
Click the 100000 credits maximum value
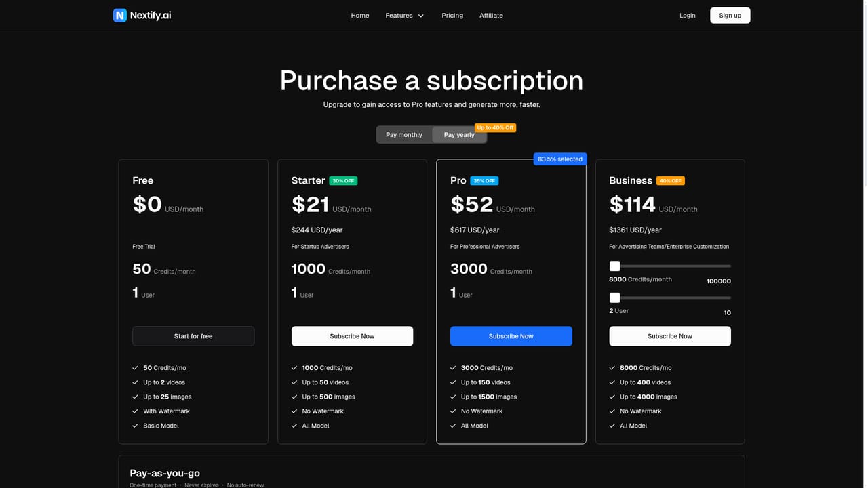point(719,281)
